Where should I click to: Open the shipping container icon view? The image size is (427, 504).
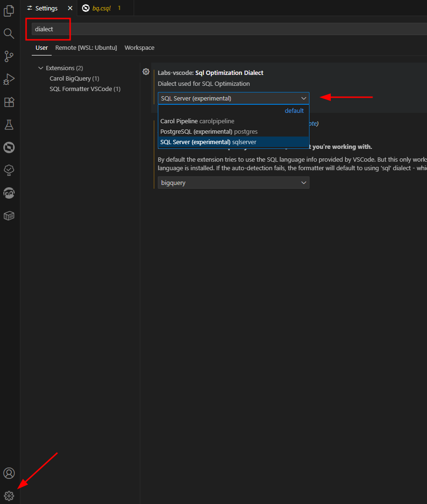(9, 216)
